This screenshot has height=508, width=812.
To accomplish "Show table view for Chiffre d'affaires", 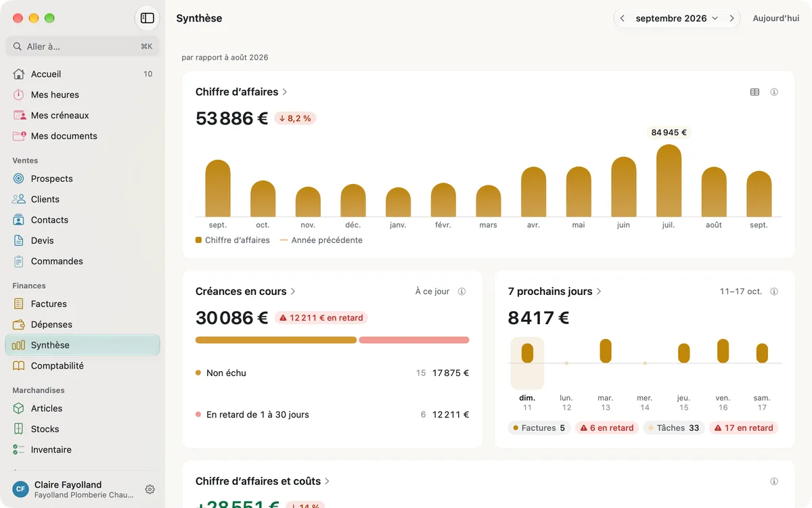I will pyautogui.click(x=754, y=92).
